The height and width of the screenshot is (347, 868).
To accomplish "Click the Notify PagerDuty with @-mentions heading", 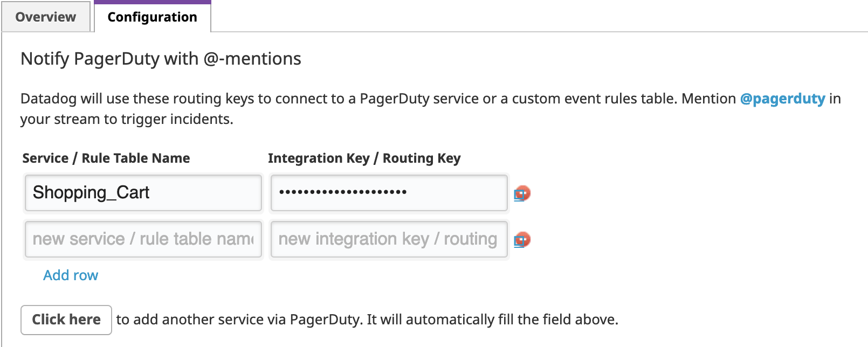I will (x=161, y=59).
